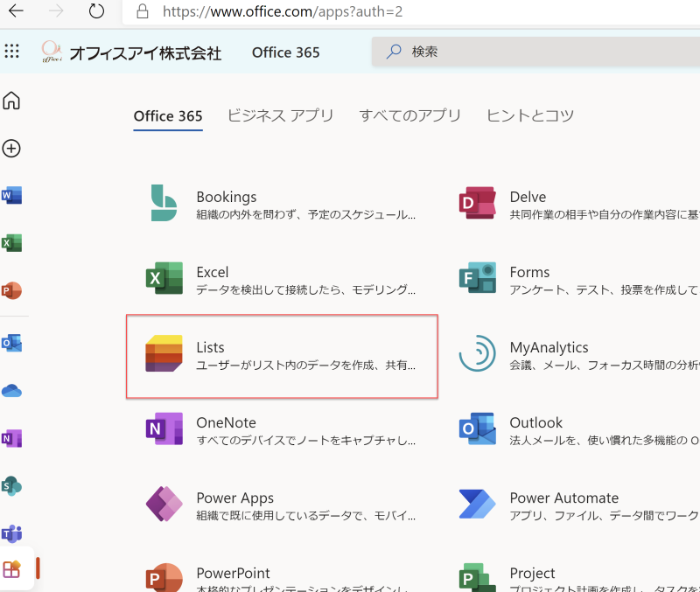The width and height of the screenshot is (700, 592).
Task: Open the Power Automate link
Action: [x=563, y=498]
